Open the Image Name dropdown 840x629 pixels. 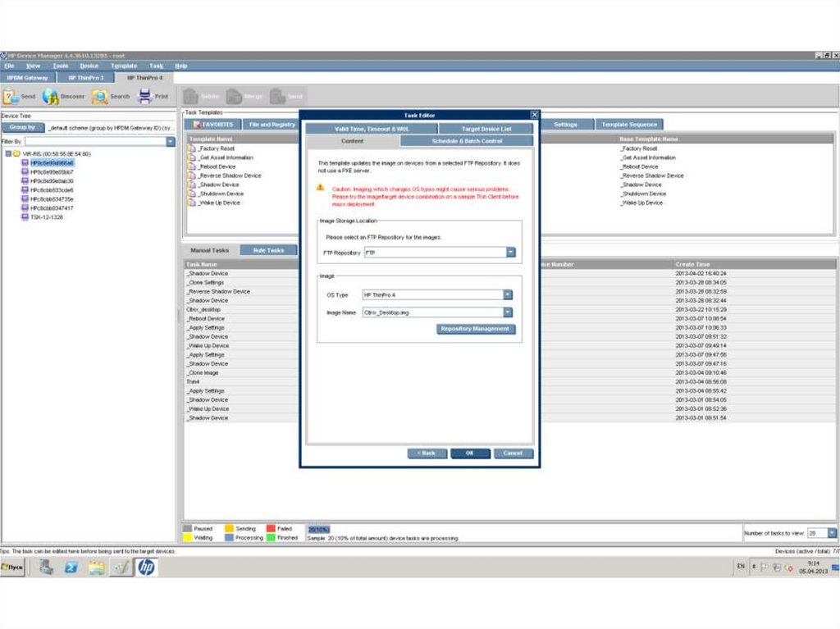coord(507,312)
